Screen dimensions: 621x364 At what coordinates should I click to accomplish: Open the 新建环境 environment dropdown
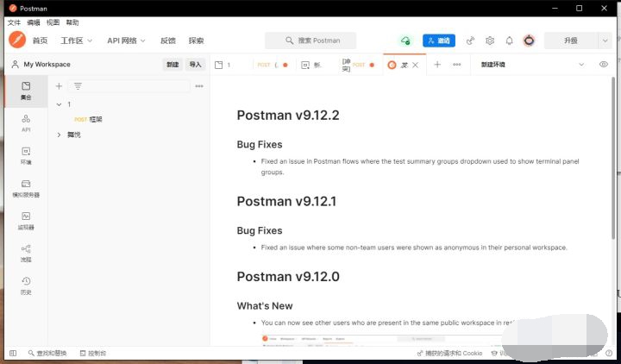tap(580, 65)
